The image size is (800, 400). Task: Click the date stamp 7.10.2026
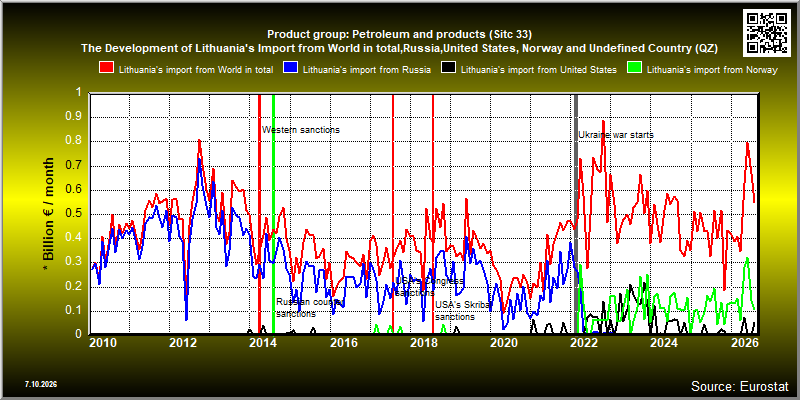pyautogui.click(x=41, y=384)
